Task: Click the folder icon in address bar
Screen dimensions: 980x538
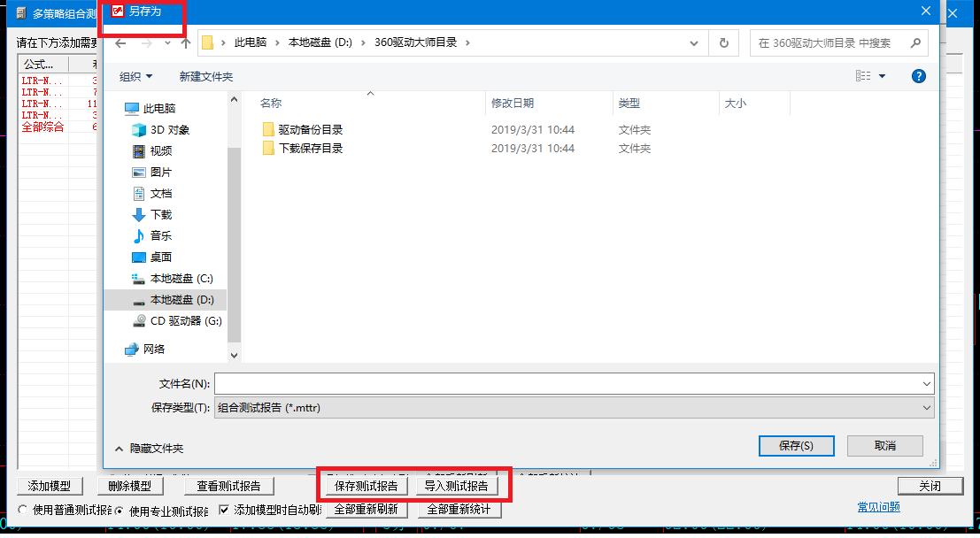Action: pyautogui.click(x=208, y=42)
